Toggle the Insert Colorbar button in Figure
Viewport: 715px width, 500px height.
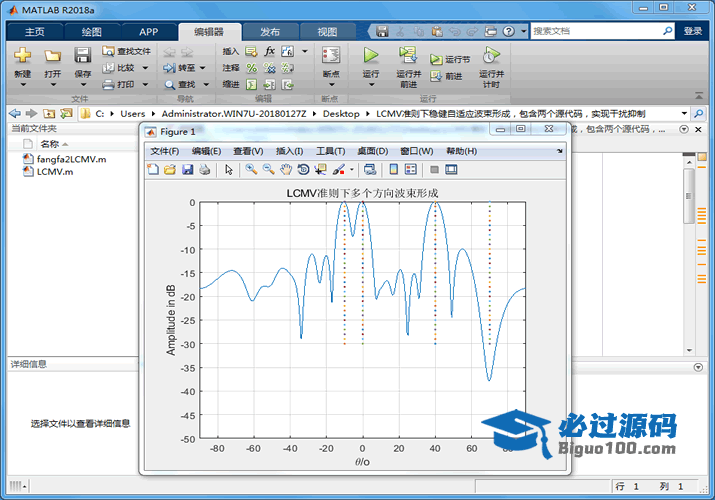point(393,170)
